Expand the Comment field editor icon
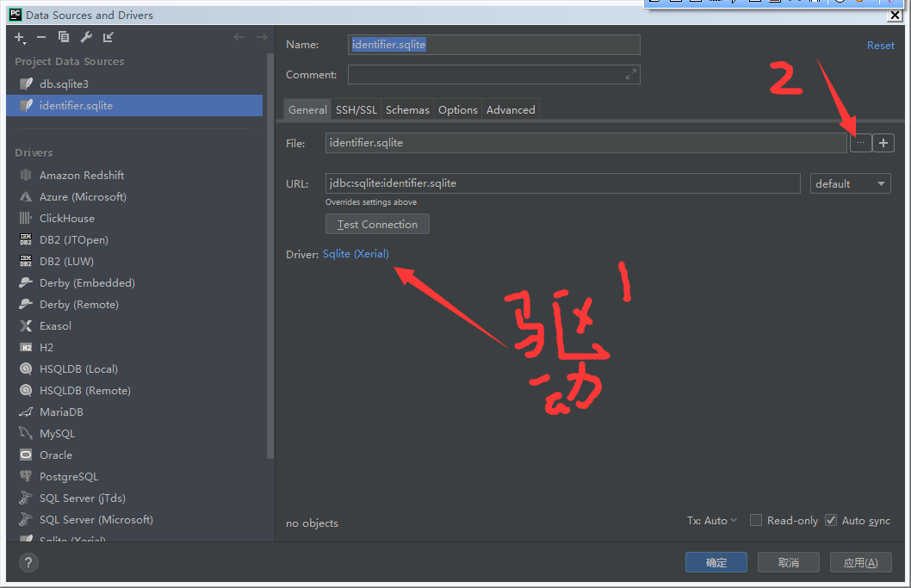Viewport: 911px width, 588px height. click(631, 74)
